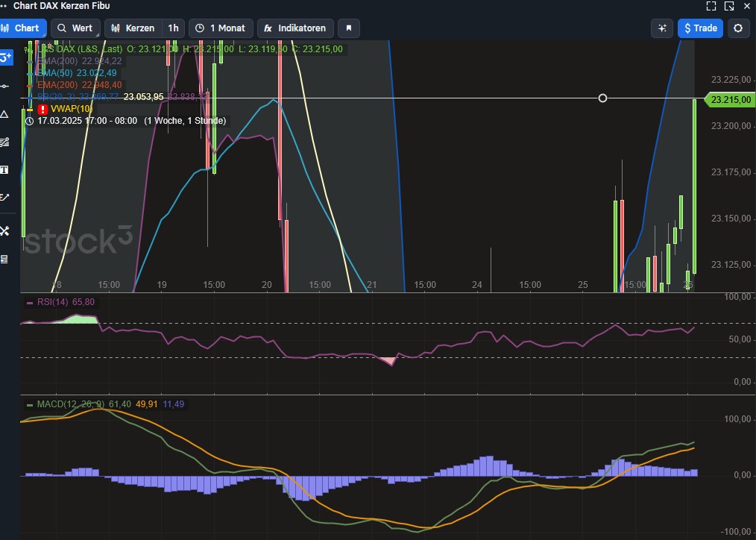
Task: Click the bookmark flag icon in toolbar
Action: [x=348, y=28]
